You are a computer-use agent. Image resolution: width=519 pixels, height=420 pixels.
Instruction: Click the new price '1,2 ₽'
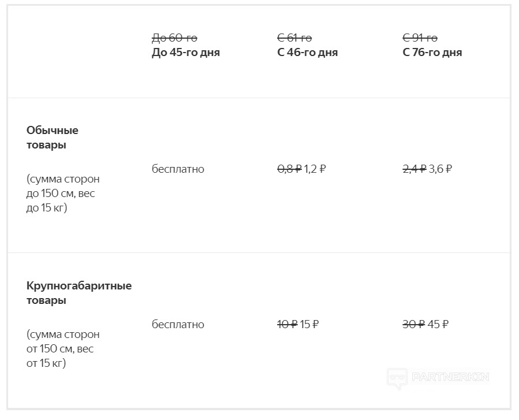pyautogui.click(x=315, y=169)
